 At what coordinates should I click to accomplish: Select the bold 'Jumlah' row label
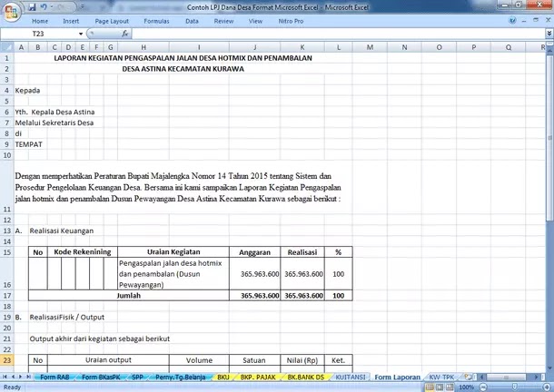[x=129, y=296]
